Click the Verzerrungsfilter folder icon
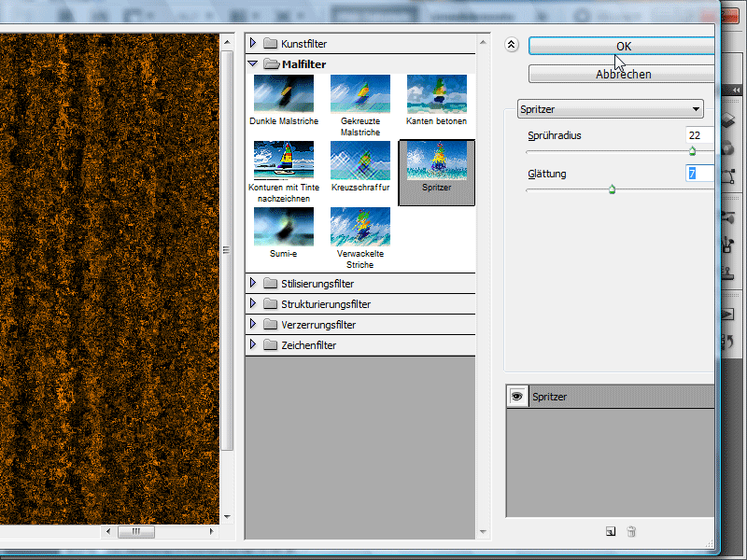 click(270, 324)
